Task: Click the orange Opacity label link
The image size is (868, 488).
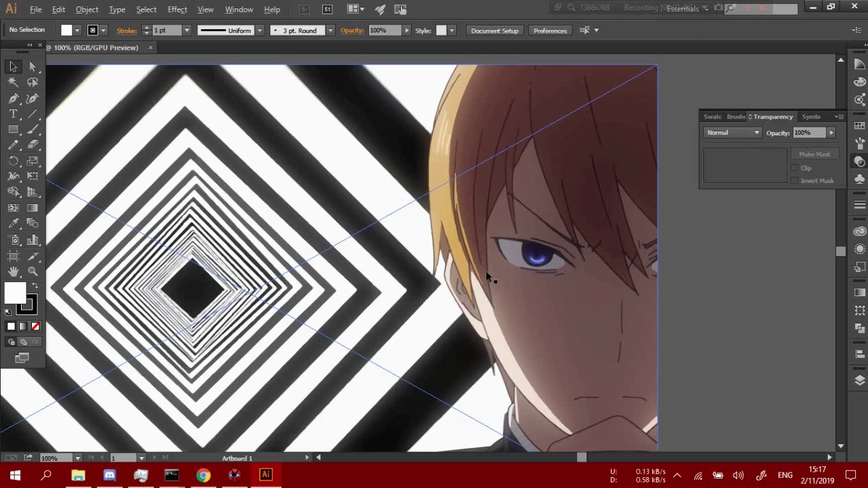Action: point(352,30)
